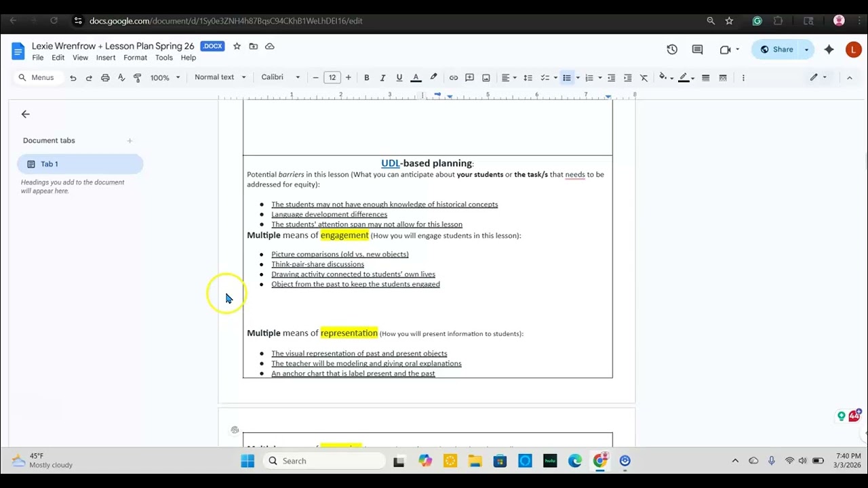The height and width of the screenshot is (488, 868).
Task: Open the Google account avatar
Action: (x=853, y=49)
